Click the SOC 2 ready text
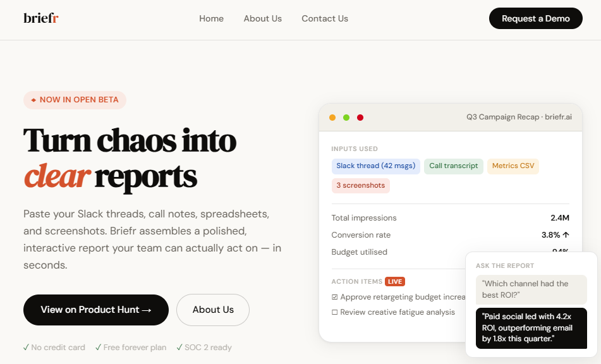 pyautogui.click(x=208, y=348)
